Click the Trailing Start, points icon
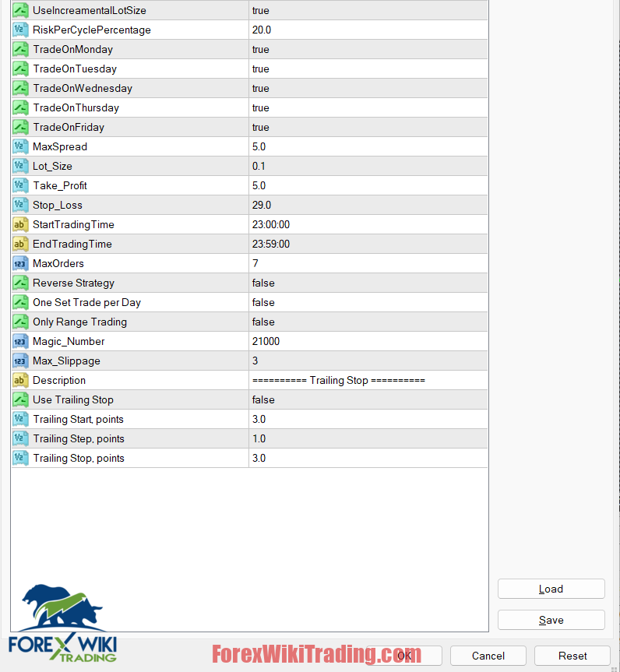The width and height of the screenshot is (620, 672). (20, 419)
